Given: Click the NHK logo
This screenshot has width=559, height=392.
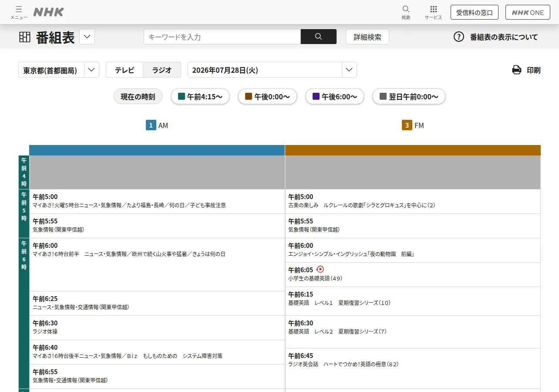Looking at the screenshot, I should 48,12.
